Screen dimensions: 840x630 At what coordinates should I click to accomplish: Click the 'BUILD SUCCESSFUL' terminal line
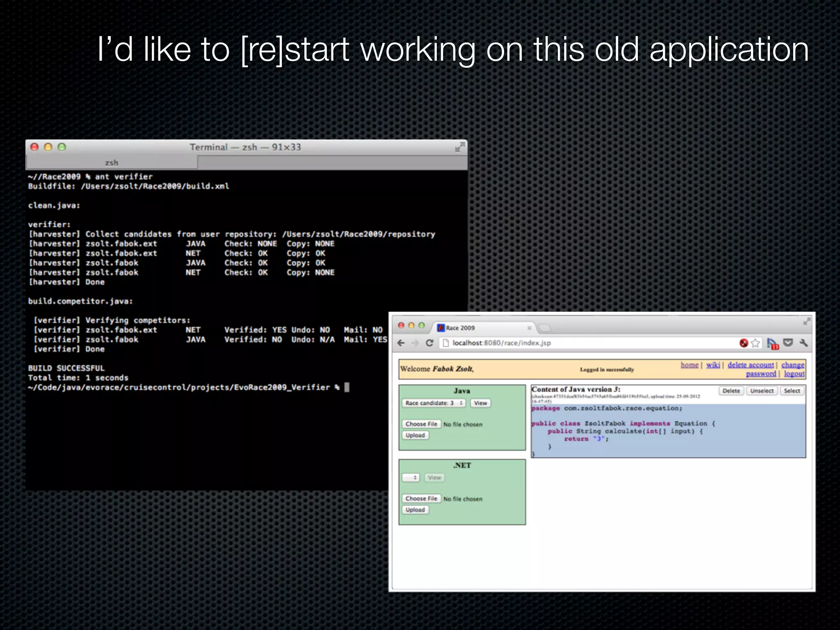click(x=66, y=368)
